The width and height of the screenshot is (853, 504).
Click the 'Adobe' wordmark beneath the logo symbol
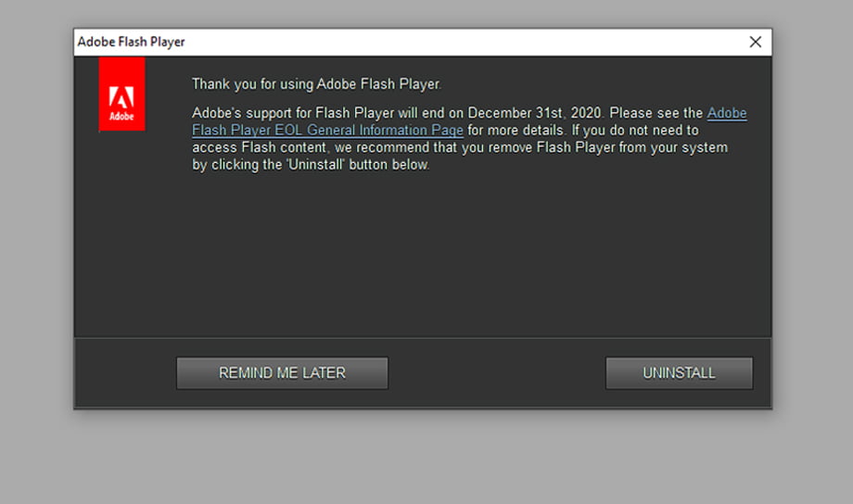121,117
